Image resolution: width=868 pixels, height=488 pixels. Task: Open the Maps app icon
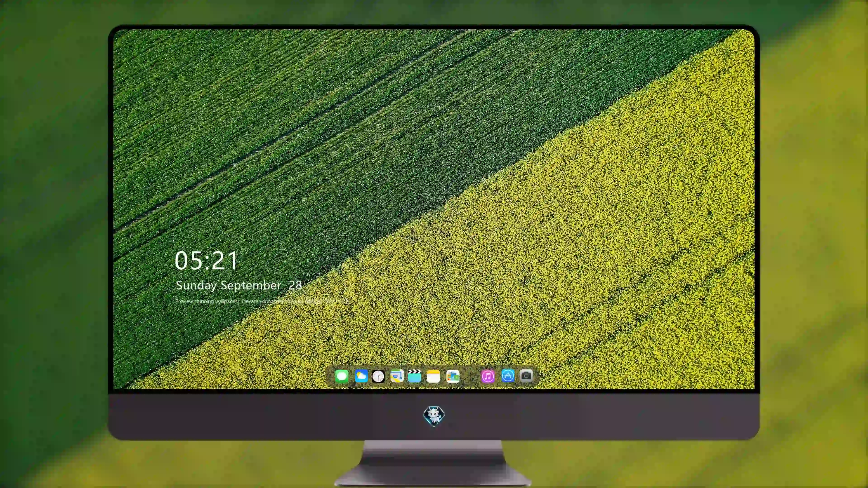coord(397,376)
